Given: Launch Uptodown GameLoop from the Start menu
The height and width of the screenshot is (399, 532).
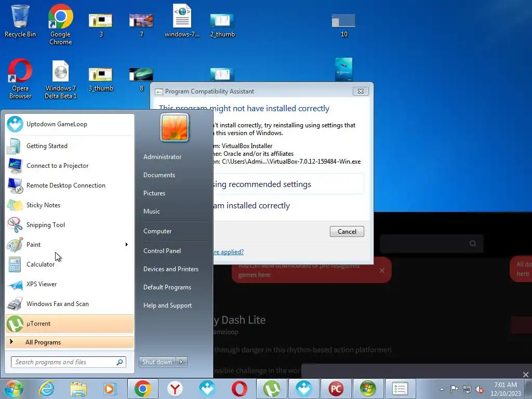Looking at the screenshot, I should [x=69, y=124].
